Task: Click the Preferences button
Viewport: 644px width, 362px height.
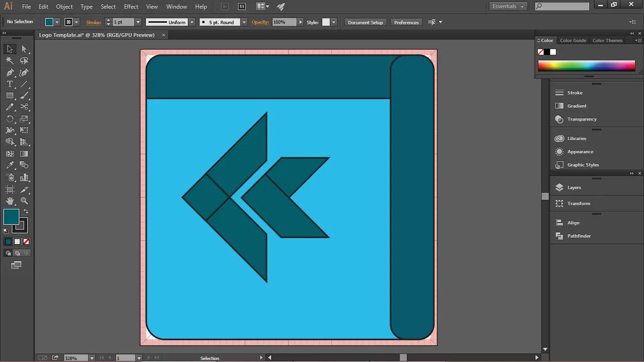Action: [x=407, y=22]
